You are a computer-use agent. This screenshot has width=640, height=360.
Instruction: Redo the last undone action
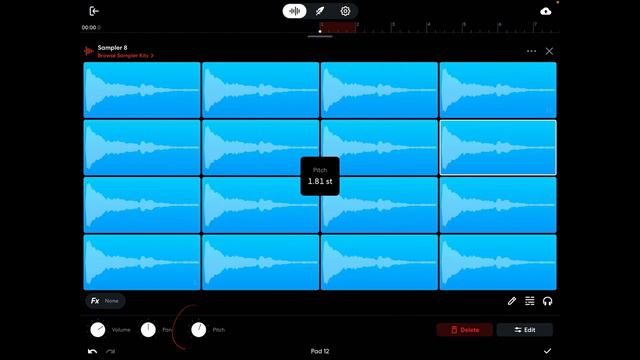[x=111, y=351]
